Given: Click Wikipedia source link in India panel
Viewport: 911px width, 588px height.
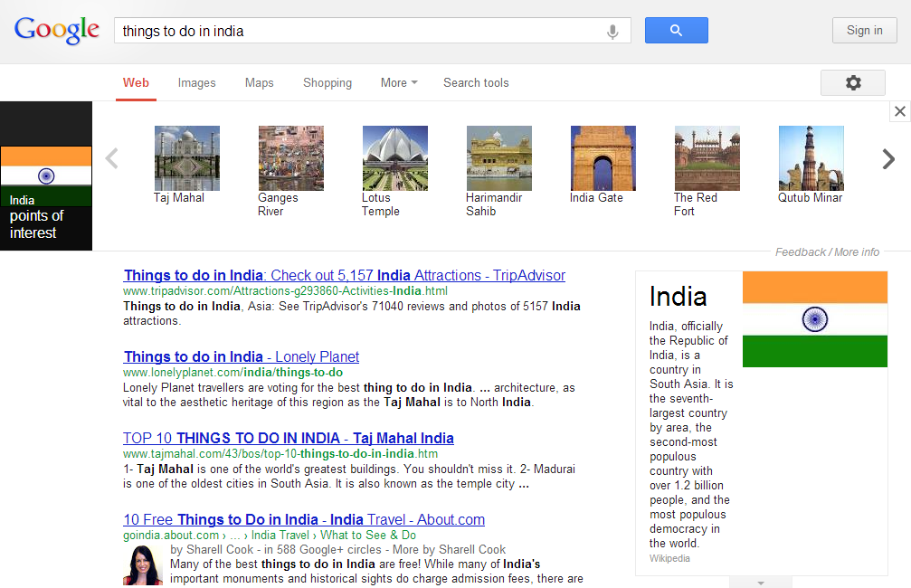Looking at the screenshot, I should pos(669,558).
